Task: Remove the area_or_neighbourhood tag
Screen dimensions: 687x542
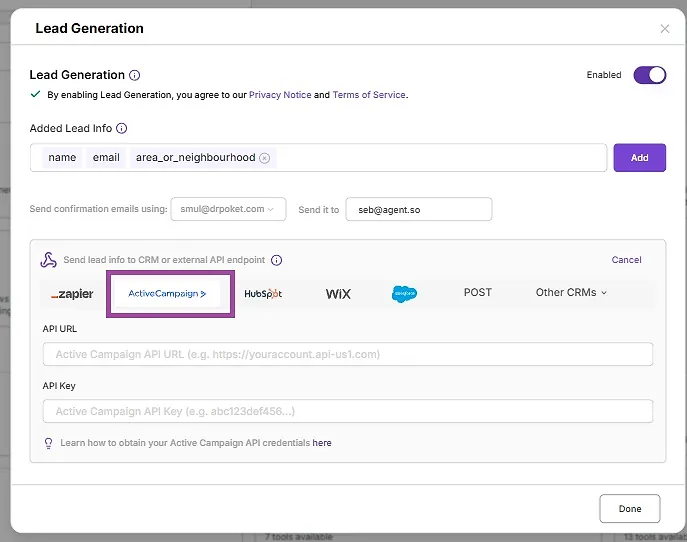Action: point(264,158)
